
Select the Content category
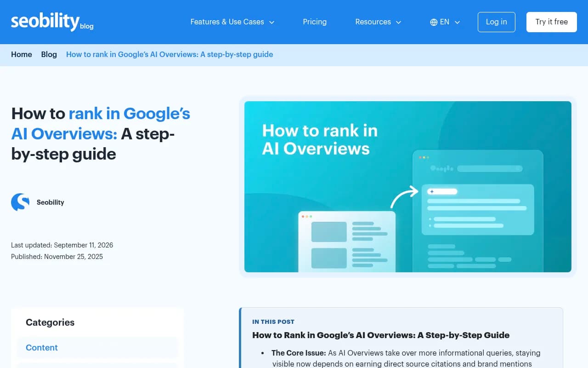pos(97,348)
